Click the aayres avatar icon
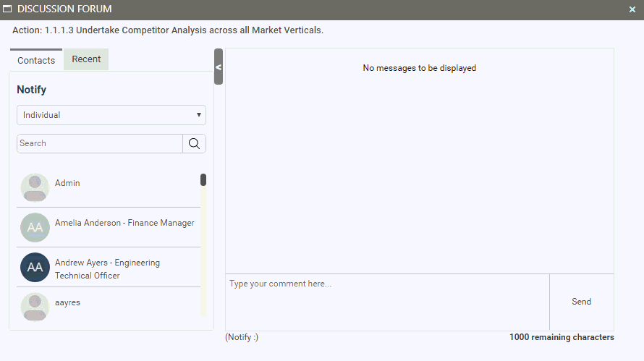644x361 pixels. [x=35, y=307]
